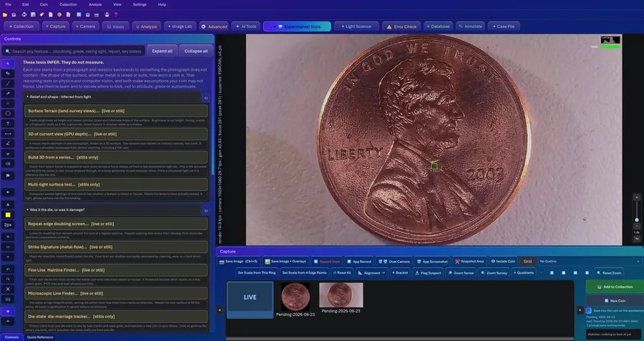
Task: Select the text T annotation tool
Action: click(8, 124)
